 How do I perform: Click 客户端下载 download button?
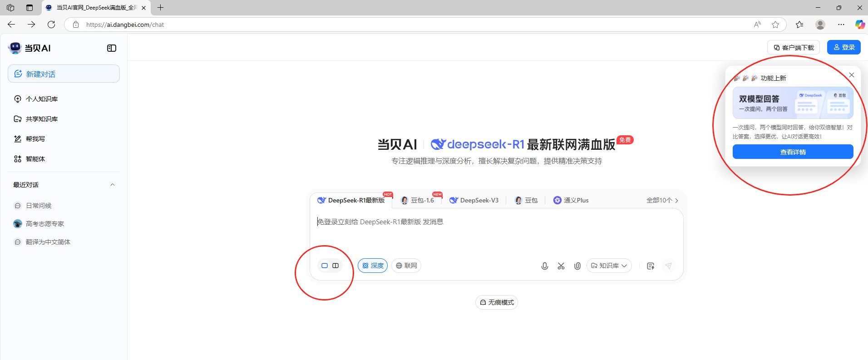pos(794,47)
